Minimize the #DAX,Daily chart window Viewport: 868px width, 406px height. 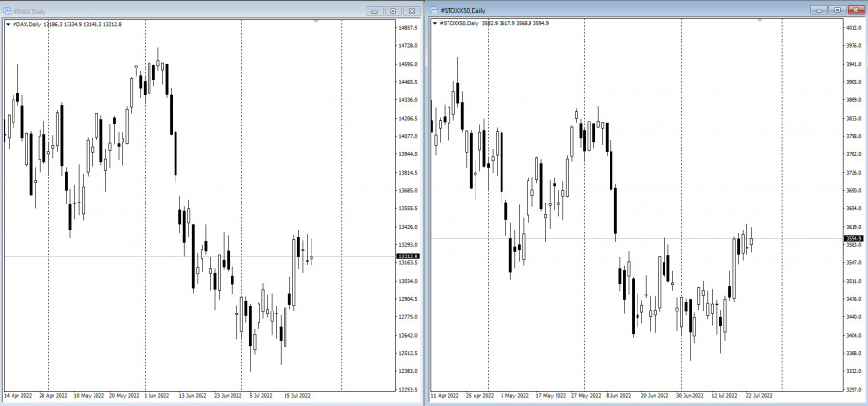coord(375,11)
